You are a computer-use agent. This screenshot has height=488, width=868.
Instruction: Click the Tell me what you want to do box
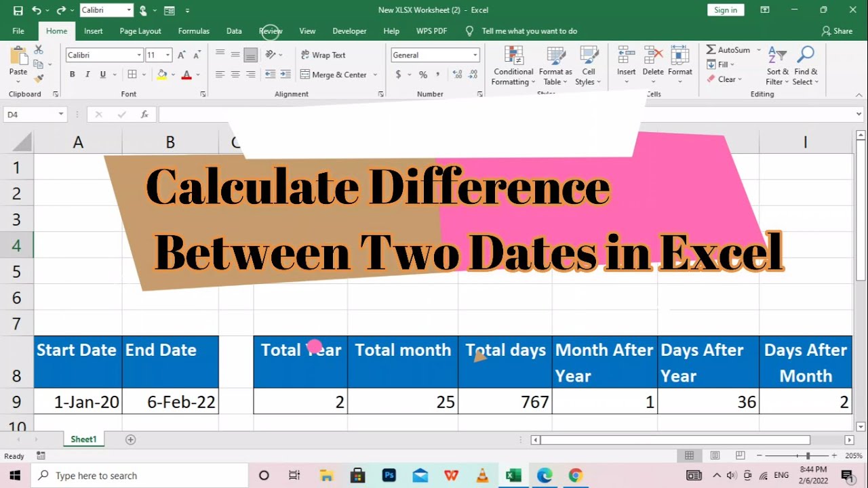click(x=529, y=31)
